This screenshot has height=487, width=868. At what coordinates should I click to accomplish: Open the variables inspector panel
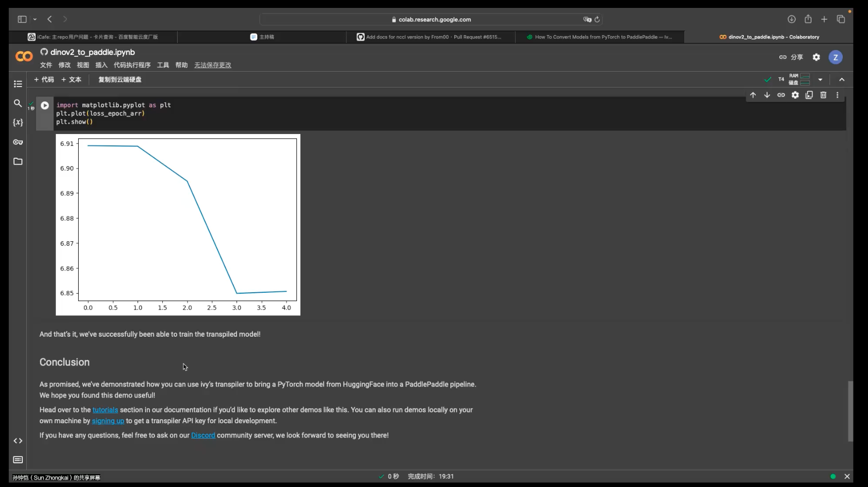pyautogui.click(x=18, y=123)
